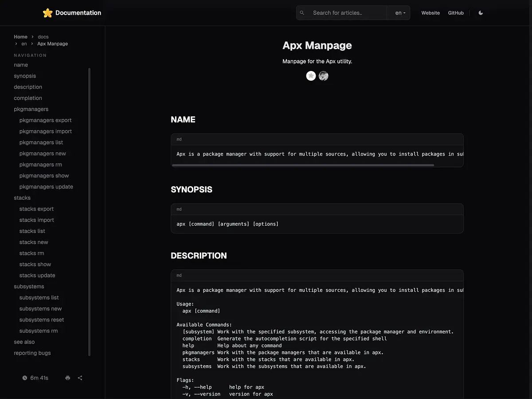
Task: Open the GitHub link in header
Action: (x=456, y=13)
